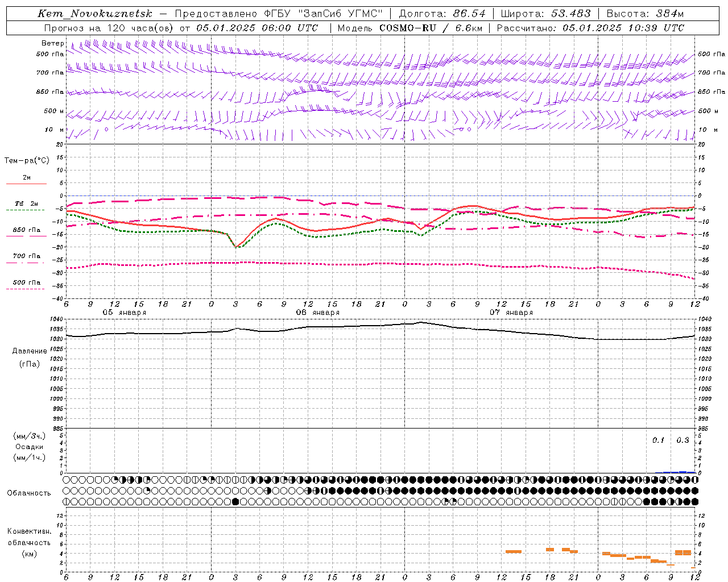Click the Тем-ра(°C) temperature panel label
Image resolution: width=728 pixels, height=582 pixels.
27,161
